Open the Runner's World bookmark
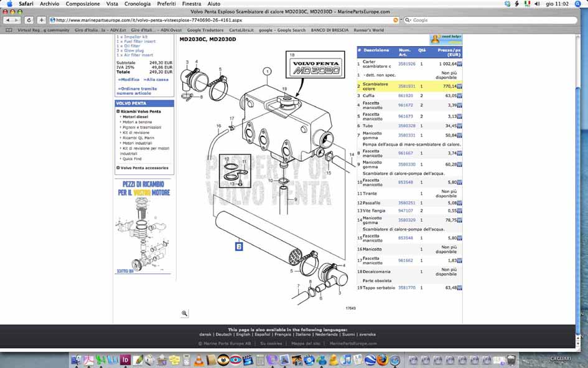Image resolution: width=588 pixels, height=368 pixels. tap(368, 30)
